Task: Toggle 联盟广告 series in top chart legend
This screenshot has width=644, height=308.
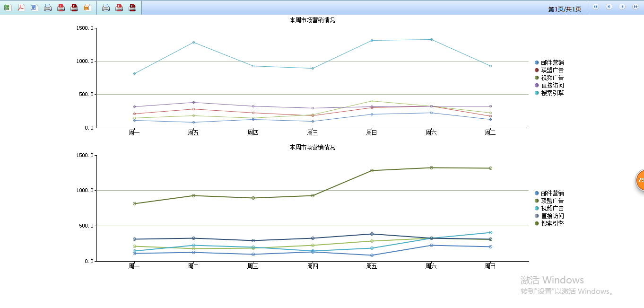Action: pos(549,70)
